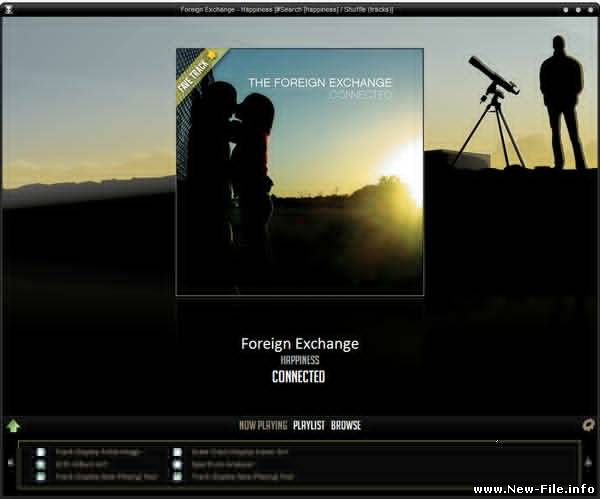Toggle the last checkbox in right column

pyautogui.click(x=177, y=477)
